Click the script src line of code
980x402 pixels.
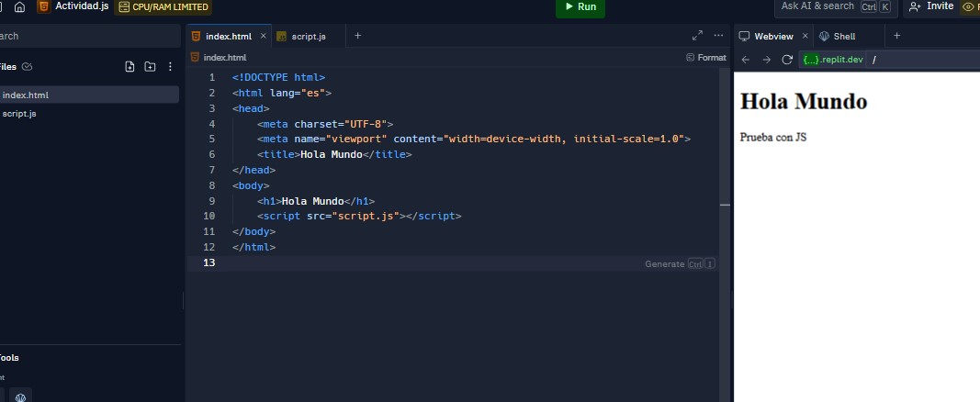[x=359, y=216]
